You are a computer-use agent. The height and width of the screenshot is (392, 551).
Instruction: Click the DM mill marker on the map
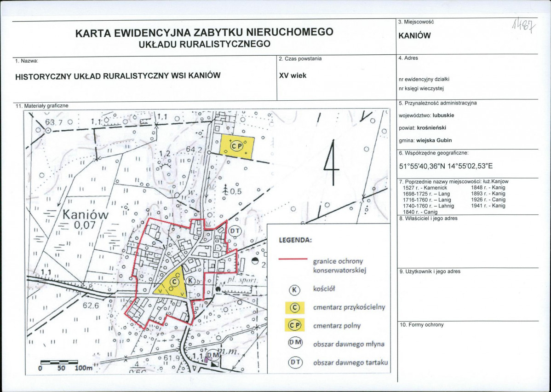pos(213,356)
